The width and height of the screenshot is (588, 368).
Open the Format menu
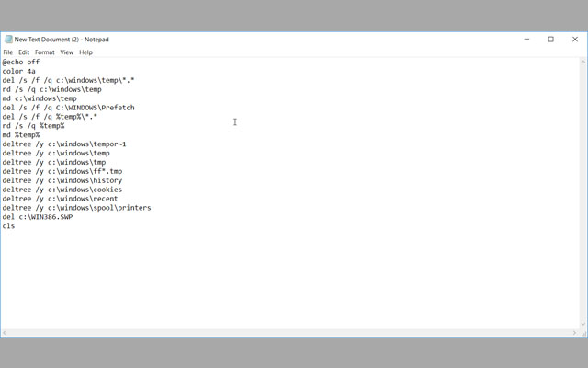pyautogui.click(x=45, y=52)
